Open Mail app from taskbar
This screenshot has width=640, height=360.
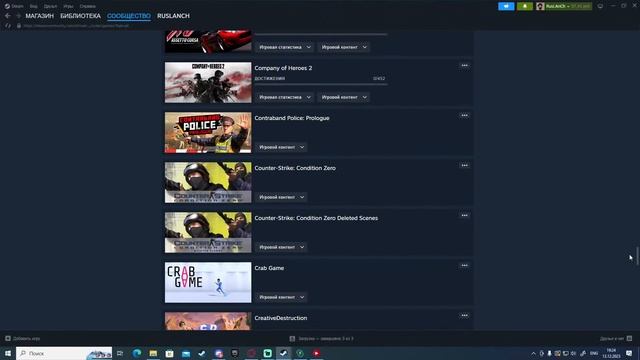[x=186, y=353]
